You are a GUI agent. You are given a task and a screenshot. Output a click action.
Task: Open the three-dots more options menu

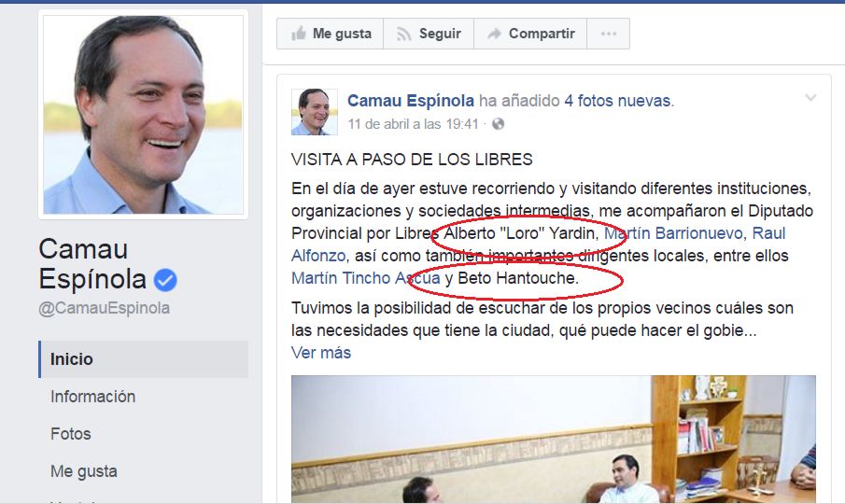608,34
